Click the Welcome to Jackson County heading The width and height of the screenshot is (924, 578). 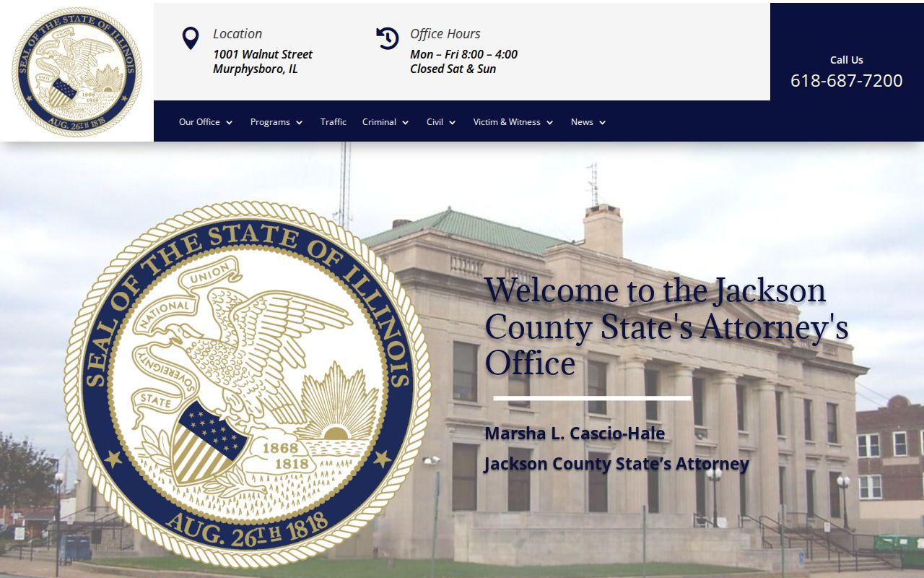tap(666, 327)
